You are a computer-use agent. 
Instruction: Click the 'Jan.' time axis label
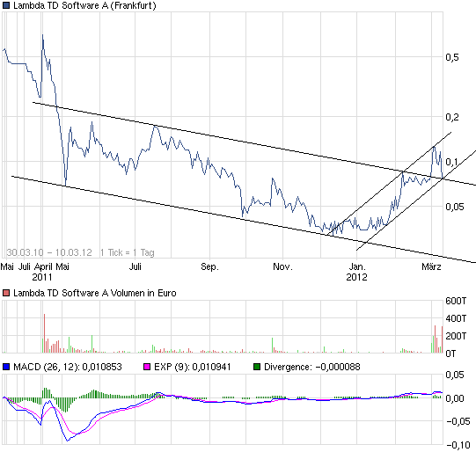357,267
